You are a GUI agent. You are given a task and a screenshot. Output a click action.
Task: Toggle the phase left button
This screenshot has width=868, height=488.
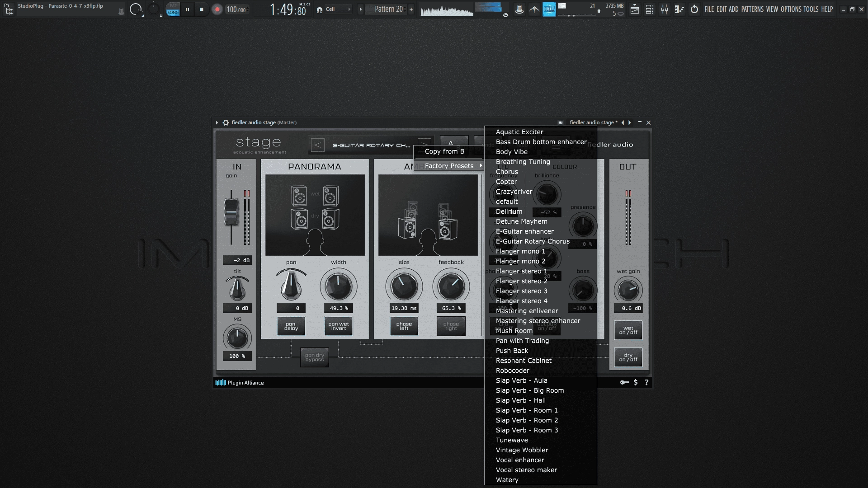click(x=404, y=326)
